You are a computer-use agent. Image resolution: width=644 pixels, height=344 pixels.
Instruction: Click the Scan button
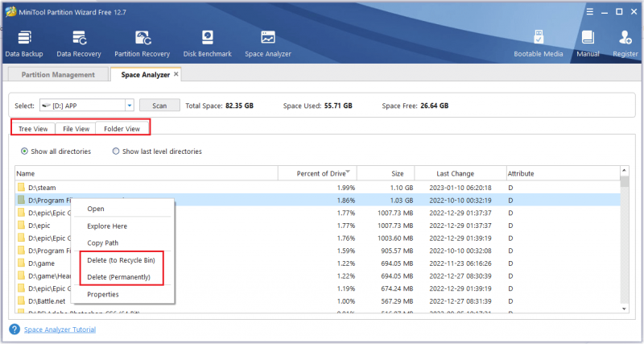click(x=159, y=106)
